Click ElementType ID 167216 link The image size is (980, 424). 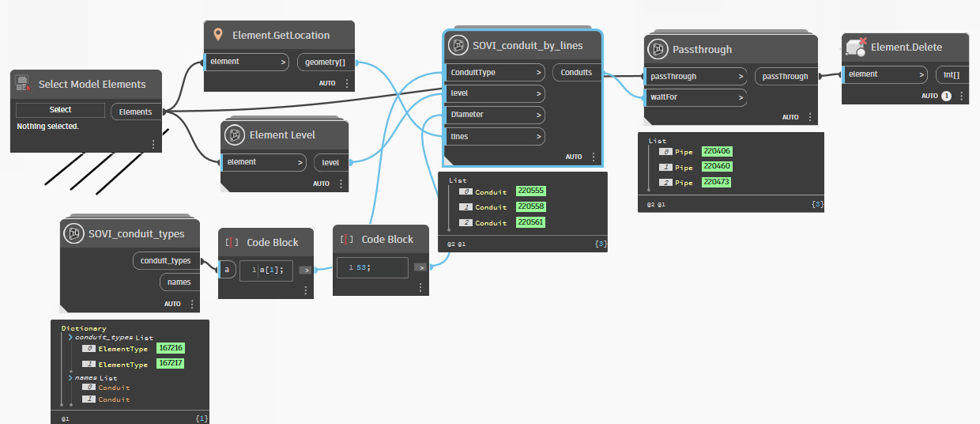(x=171, y=348)
